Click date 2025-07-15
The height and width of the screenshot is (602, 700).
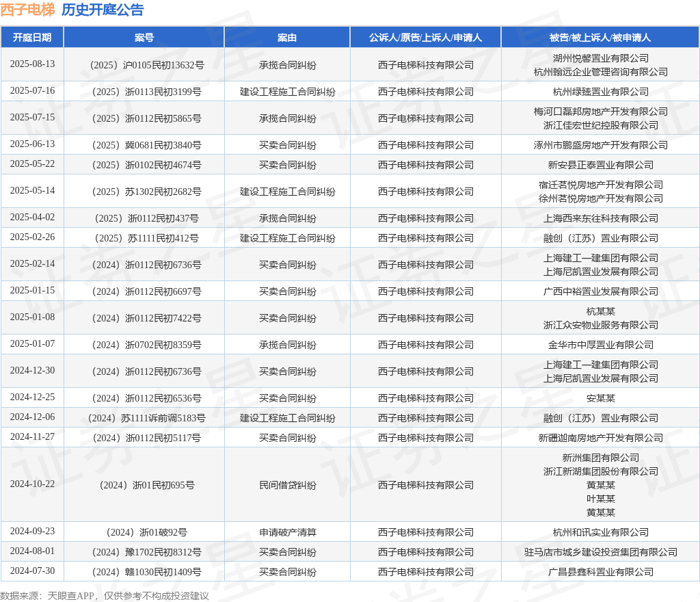32,117
